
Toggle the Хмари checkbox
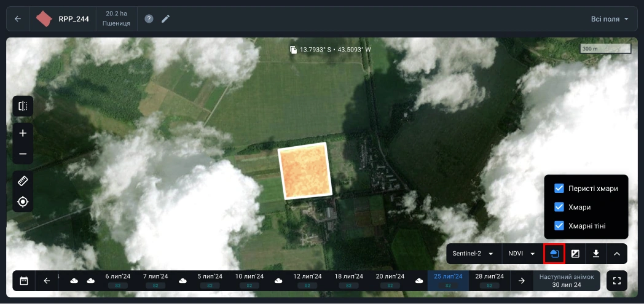click(559, 207)
